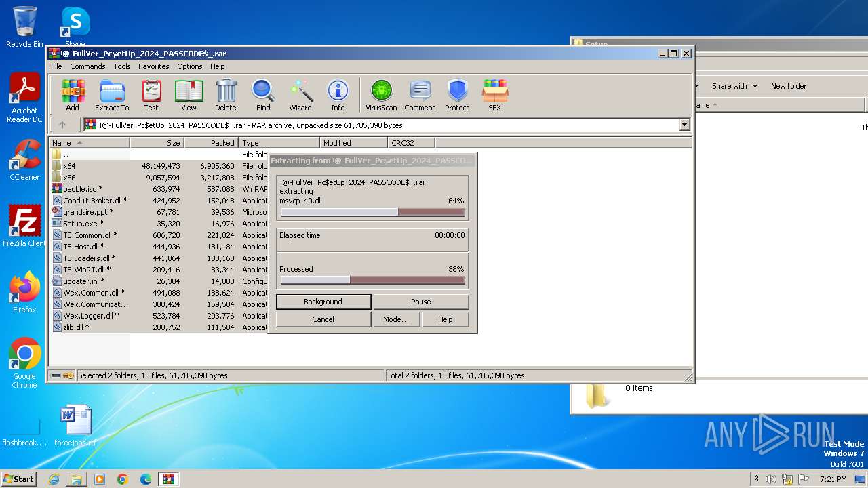Click the Comment toolbar icon
Screen dimensions: 868x488
(x=420, y=95)
